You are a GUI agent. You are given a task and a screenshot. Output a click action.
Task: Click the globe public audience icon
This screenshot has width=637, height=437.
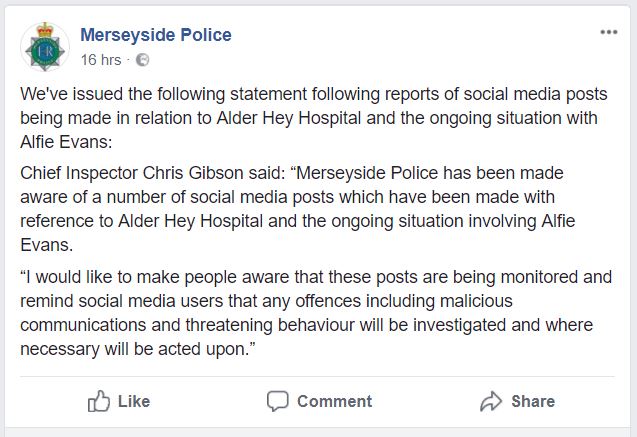point(142,60)
